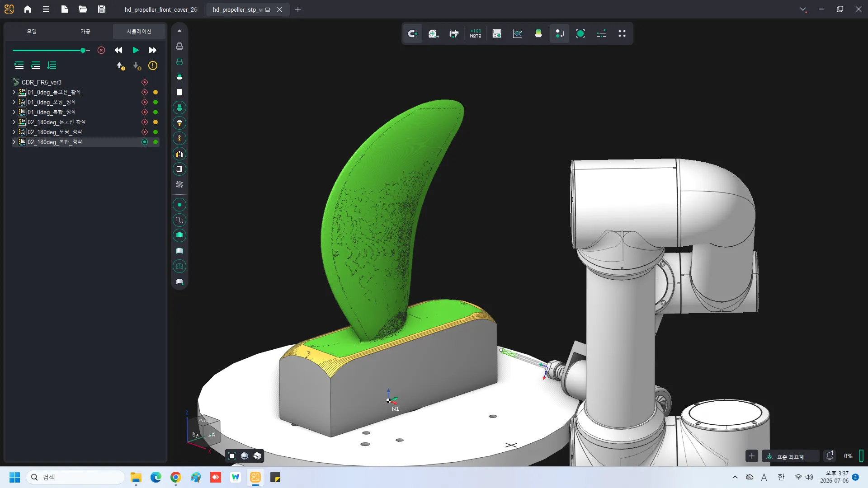The image size is (868, 488).
Task: Select the 시뮬레이션 tab
Action: [x=139, y=32]
